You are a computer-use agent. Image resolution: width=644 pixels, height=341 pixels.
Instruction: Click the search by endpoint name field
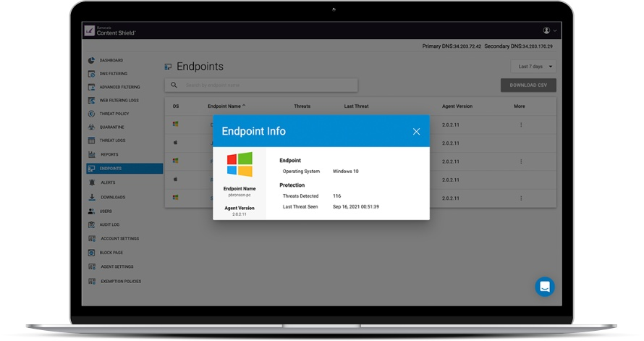[x=261, y=85]
